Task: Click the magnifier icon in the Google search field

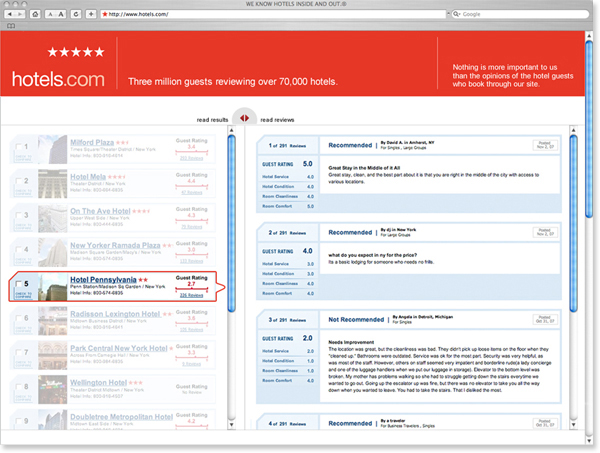Action: coord(456,14)
